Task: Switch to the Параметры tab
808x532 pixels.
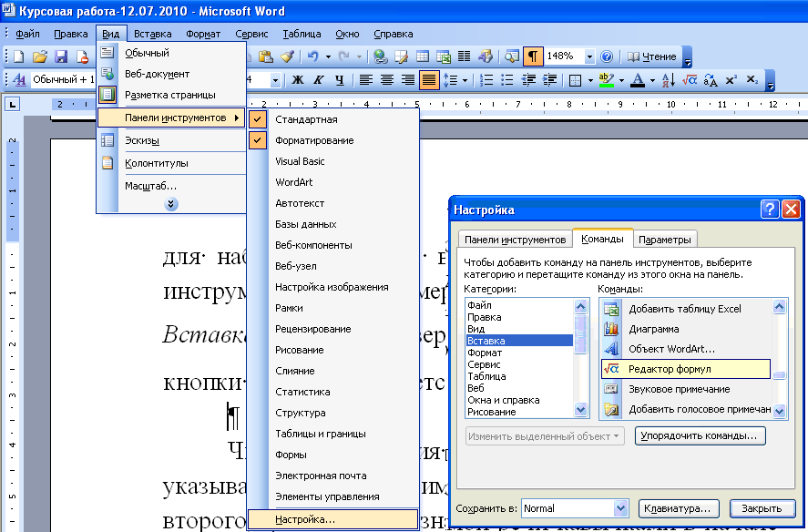Action: (665, 240)
